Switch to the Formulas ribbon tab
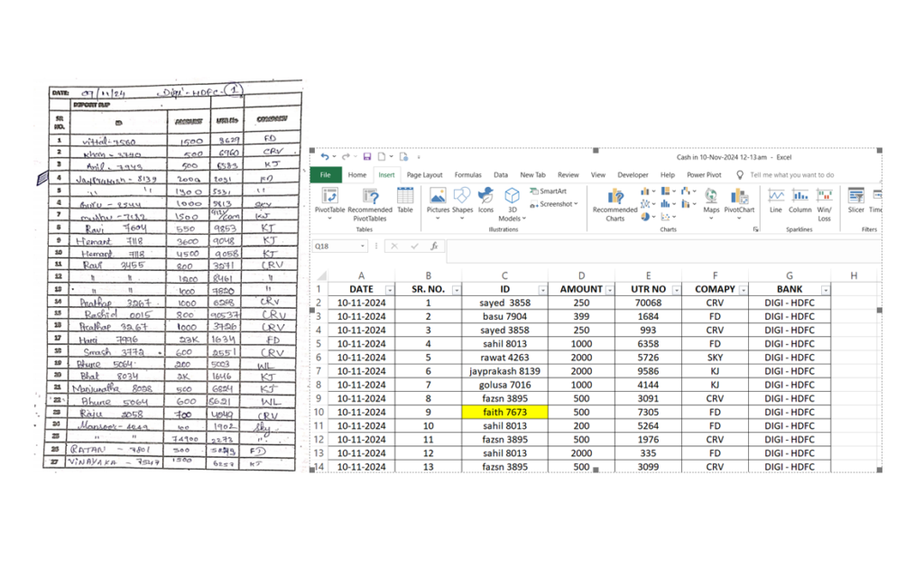Screen dimensions: 924x578 [x=467, y=175]
